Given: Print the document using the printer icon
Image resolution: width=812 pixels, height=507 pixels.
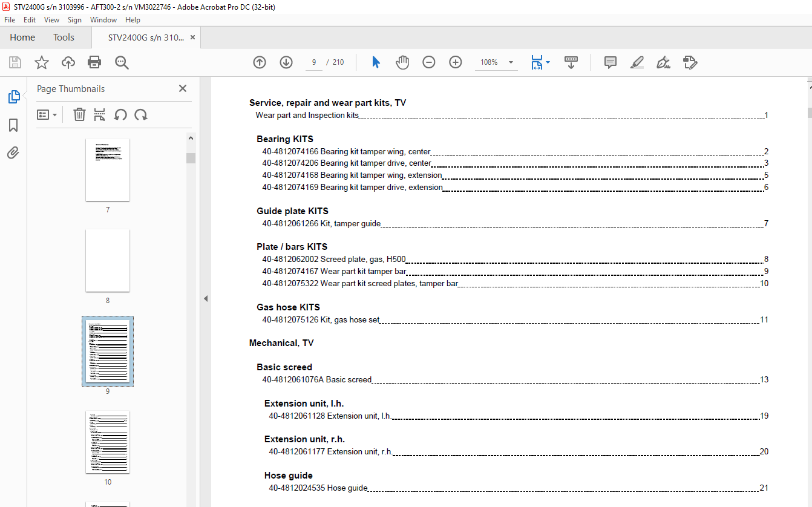Looking at the screenshot, I should pos(94,62).
